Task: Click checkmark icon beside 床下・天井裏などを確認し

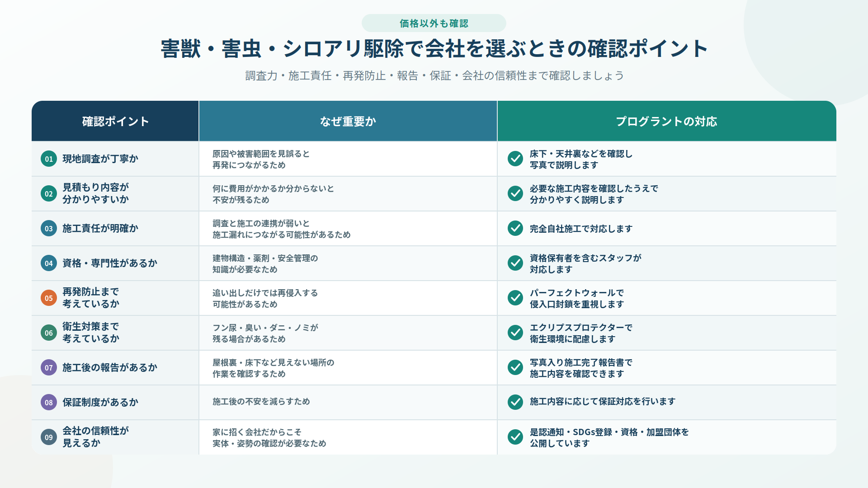Action: click(515, 159)
